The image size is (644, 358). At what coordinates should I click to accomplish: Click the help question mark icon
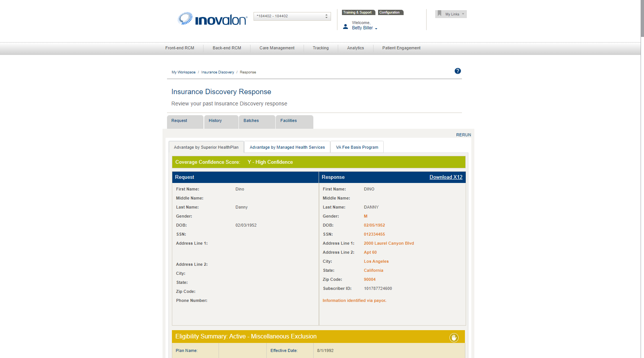458,71
